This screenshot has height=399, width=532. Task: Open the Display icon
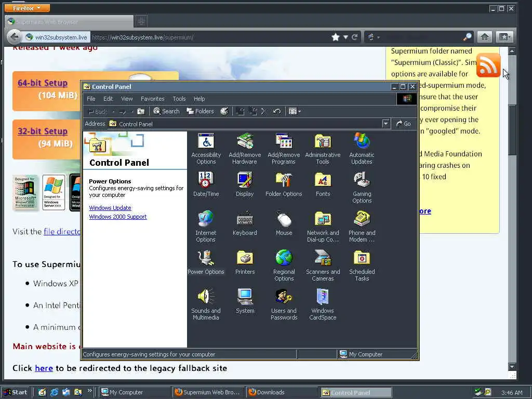click(x=245, y=184)
